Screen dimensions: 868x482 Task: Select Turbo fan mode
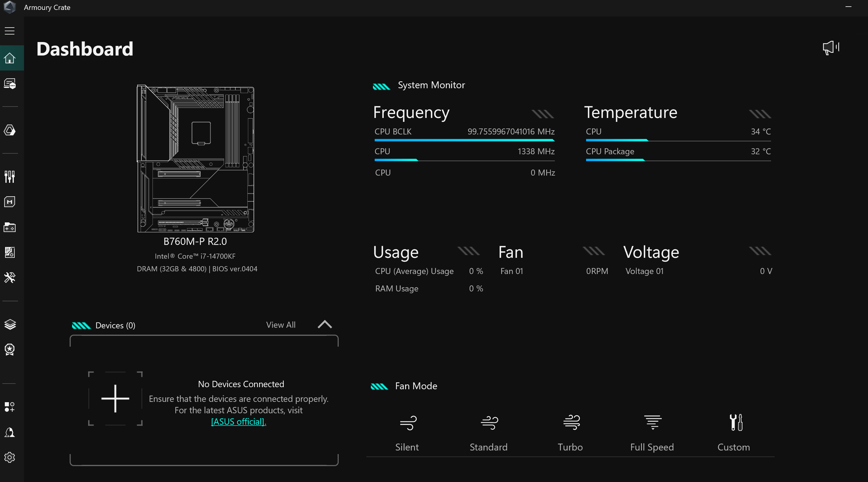pyautogui.click(x=570, y=433)
